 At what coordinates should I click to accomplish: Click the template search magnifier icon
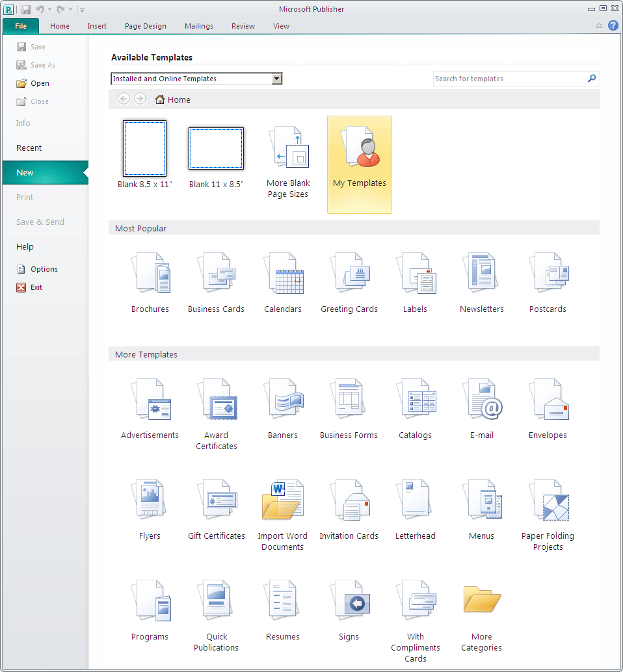pyautogui.click(x=592, y=79)
